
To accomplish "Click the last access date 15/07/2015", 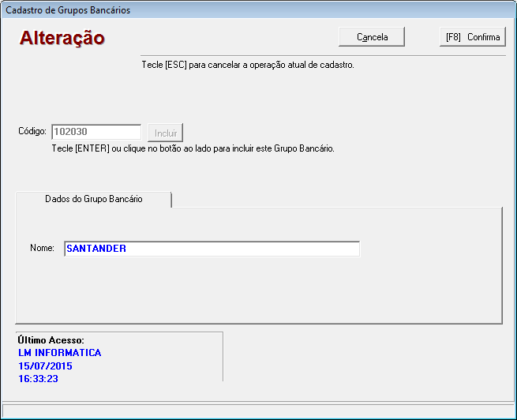I will pos(45,366).
